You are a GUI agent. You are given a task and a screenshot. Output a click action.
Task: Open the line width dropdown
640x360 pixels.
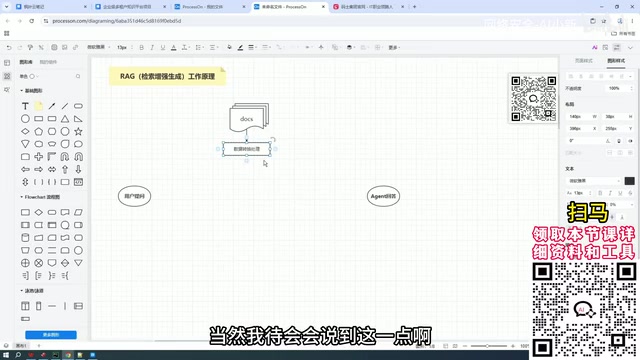pos(252,47)
